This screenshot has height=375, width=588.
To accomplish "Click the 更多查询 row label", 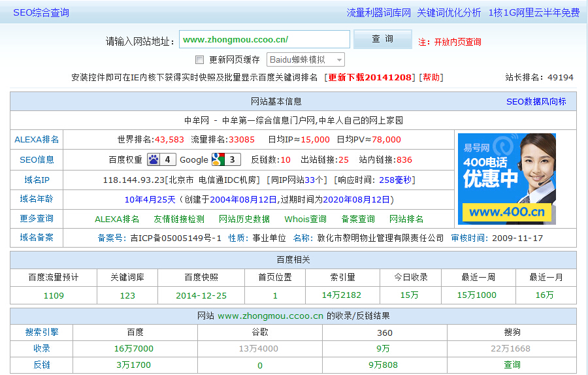I will tap(37, 219).
